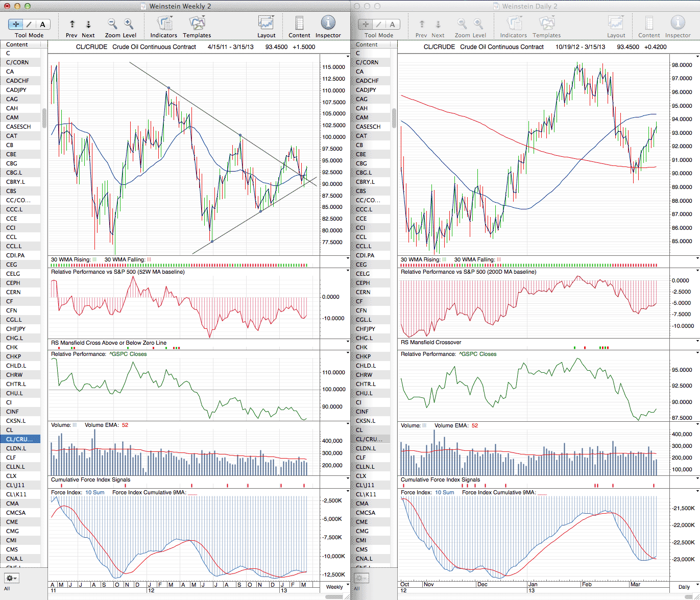The width and height of the screenshot is (700, 600).
Task: Go to the previous symbol with Prev
Action: tap(72, 24)
